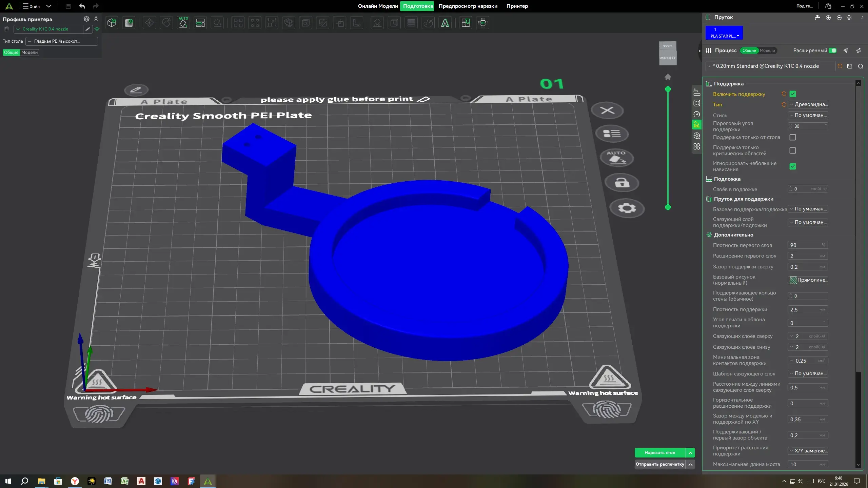Open Шаблон связующего слоя dropdown
The width and height of the screenshot is (868, 488).
click(x=808, y=373)
